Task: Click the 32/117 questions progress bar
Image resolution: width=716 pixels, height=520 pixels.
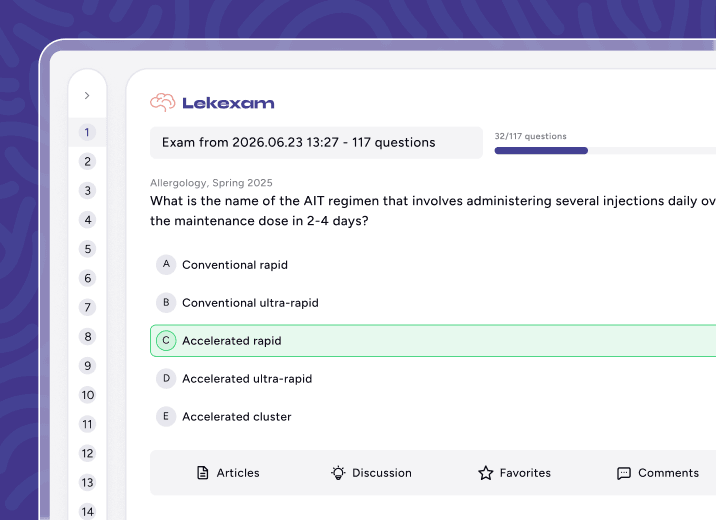Action: [605, 151]
